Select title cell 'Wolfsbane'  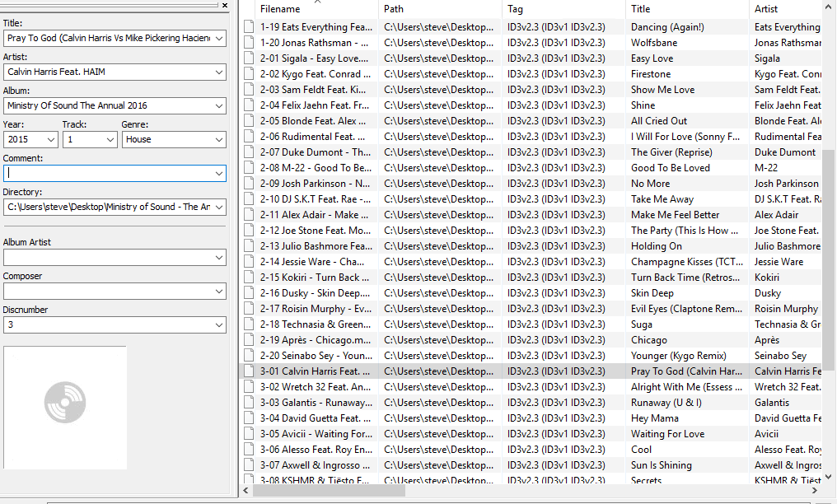[654, 43]
